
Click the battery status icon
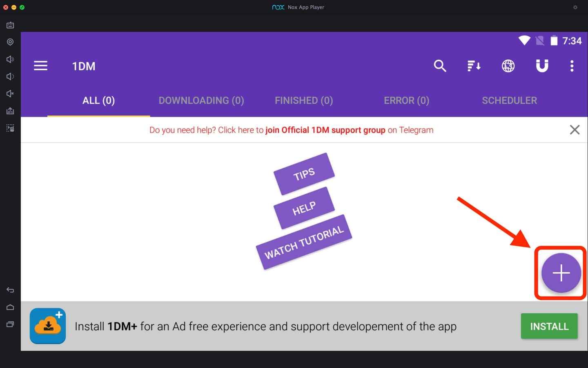click(x=554, y=40)
